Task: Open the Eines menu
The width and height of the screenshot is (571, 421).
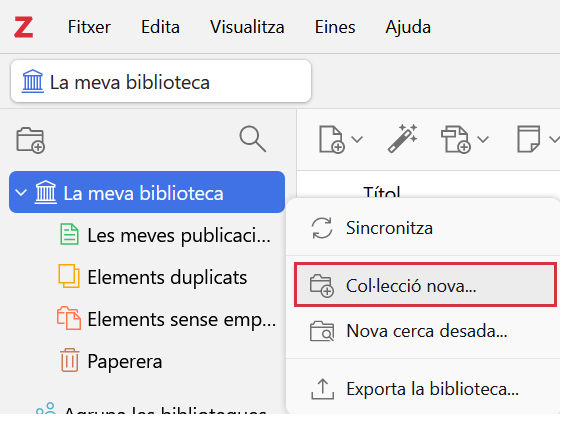Action: (335, 27)
